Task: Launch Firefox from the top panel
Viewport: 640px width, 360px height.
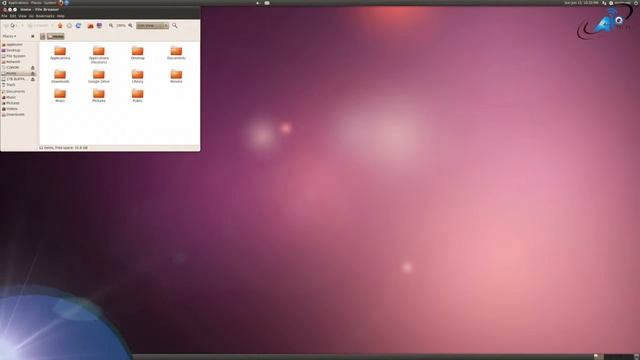Action: coord(60,3)
